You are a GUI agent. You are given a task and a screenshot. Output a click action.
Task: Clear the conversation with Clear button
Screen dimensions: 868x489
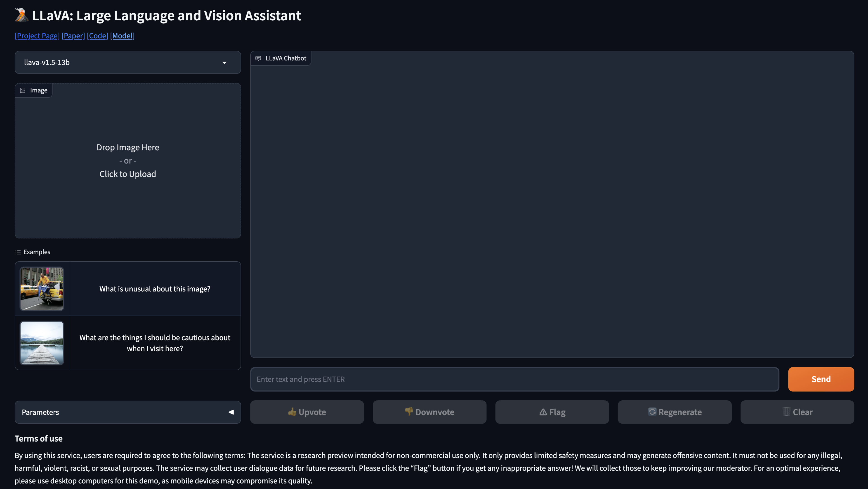(797, 412)
